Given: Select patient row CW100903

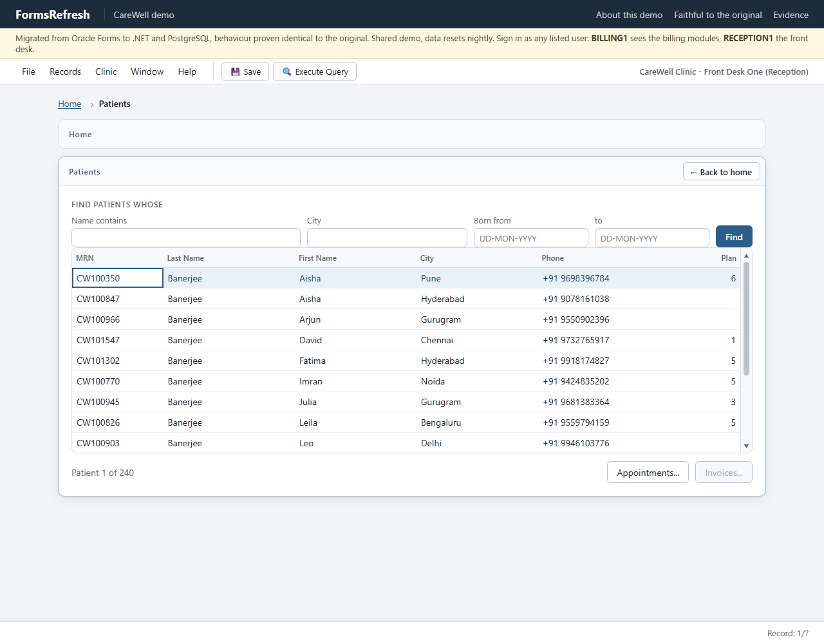Looking at the screenshot, I should (406, 443).
